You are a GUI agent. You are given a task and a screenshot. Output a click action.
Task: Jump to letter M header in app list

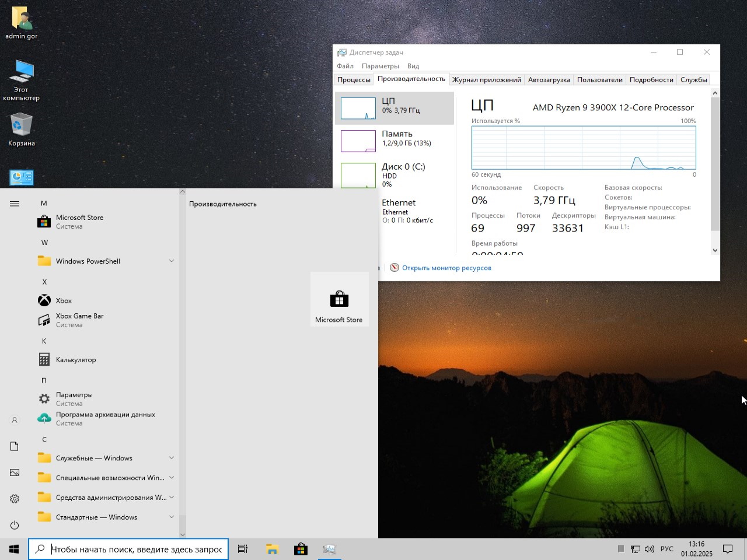click(x=44, y=203)
